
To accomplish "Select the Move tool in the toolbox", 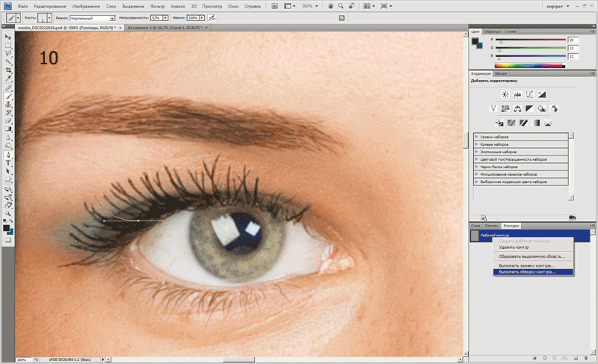I will pyautogui.click(x=9, y=37).
